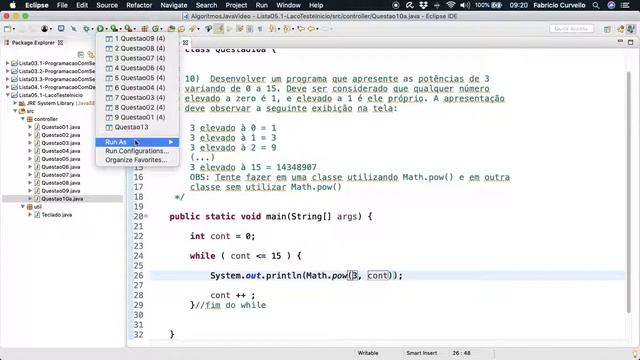Click Collapse All icon in Package Explorer

click(x=81, y=54)
